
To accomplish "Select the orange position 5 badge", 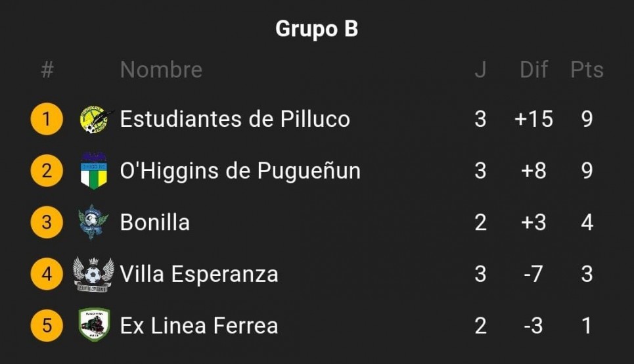I will pyautogui.click(x=47, y=326).
